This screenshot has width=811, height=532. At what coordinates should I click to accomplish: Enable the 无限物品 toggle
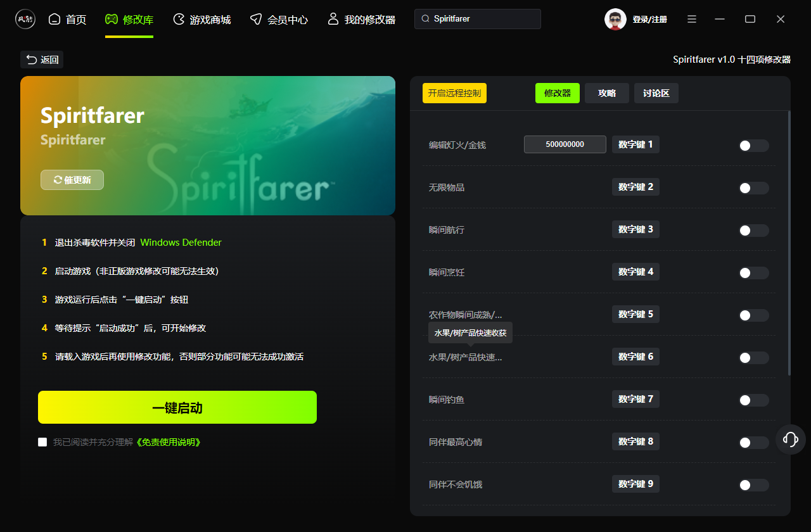tap(753, 188)
